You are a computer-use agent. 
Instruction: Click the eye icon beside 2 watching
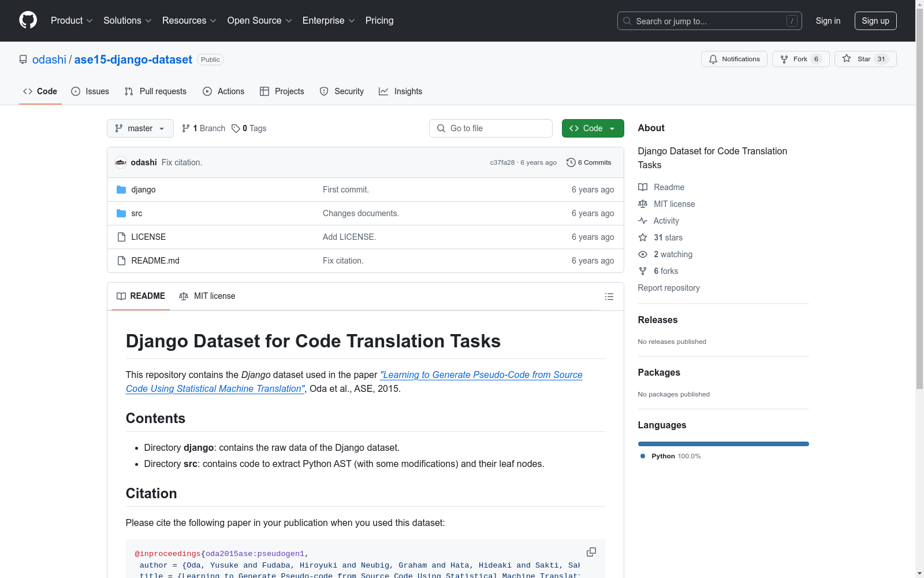(643, 254)
